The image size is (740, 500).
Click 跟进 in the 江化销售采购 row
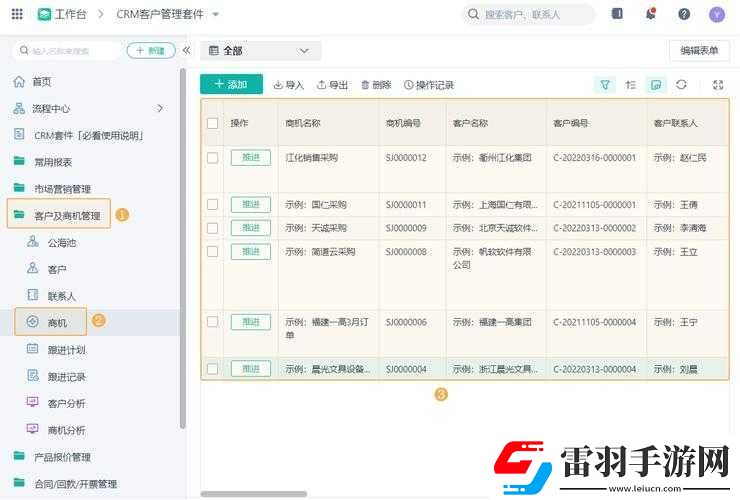point(251,158)
